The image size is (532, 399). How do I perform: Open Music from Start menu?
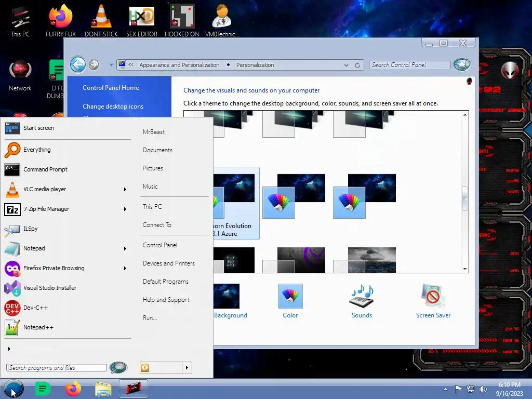point(150,187)
